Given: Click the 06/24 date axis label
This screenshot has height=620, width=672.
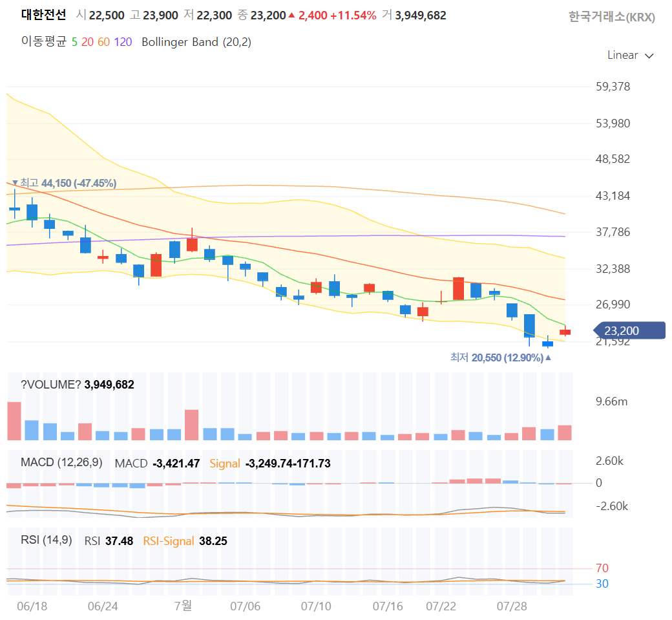Looking at the screenshot, I should click(x=103, y=606).
